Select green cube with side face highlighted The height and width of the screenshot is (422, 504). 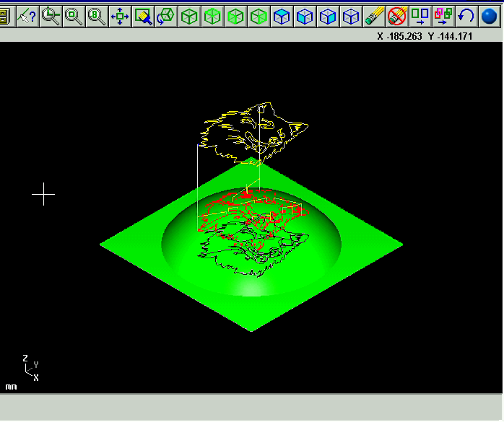pos(258,16)
